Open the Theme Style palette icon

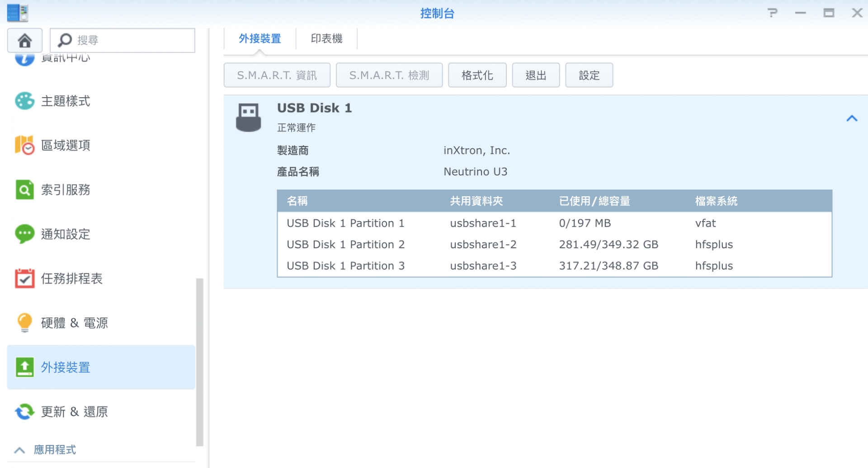tap(24, 101)
